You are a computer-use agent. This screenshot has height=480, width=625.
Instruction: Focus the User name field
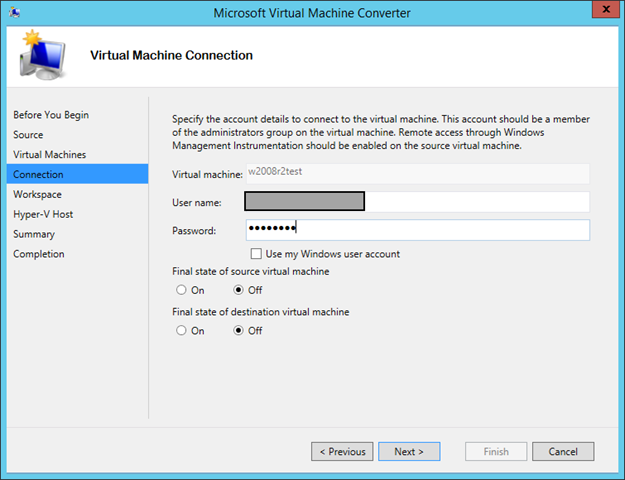[x=417, y=202]
